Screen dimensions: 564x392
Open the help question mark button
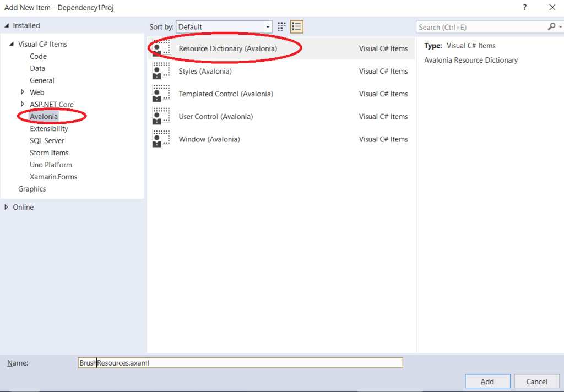coord(525,7)
